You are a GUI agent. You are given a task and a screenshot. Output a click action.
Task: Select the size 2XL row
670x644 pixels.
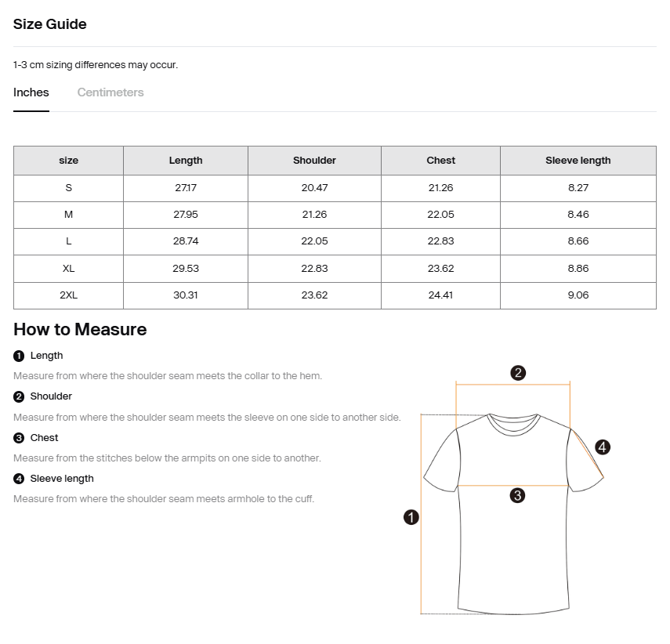pos(68,295)
